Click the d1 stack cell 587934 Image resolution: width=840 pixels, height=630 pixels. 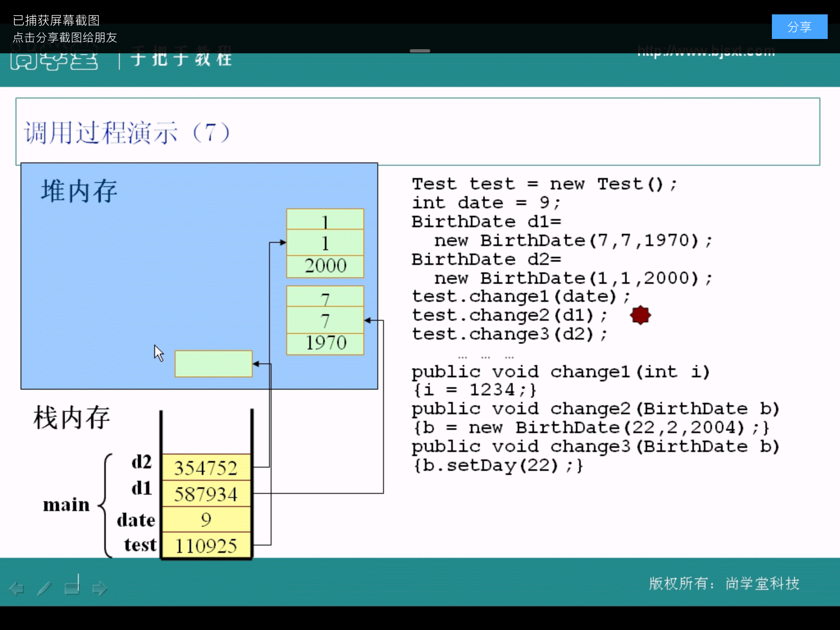pos(206,494)
